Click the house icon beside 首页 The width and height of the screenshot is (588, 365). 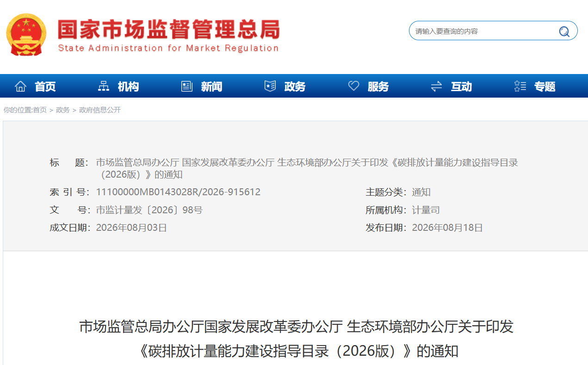click(x=20, y=86)
